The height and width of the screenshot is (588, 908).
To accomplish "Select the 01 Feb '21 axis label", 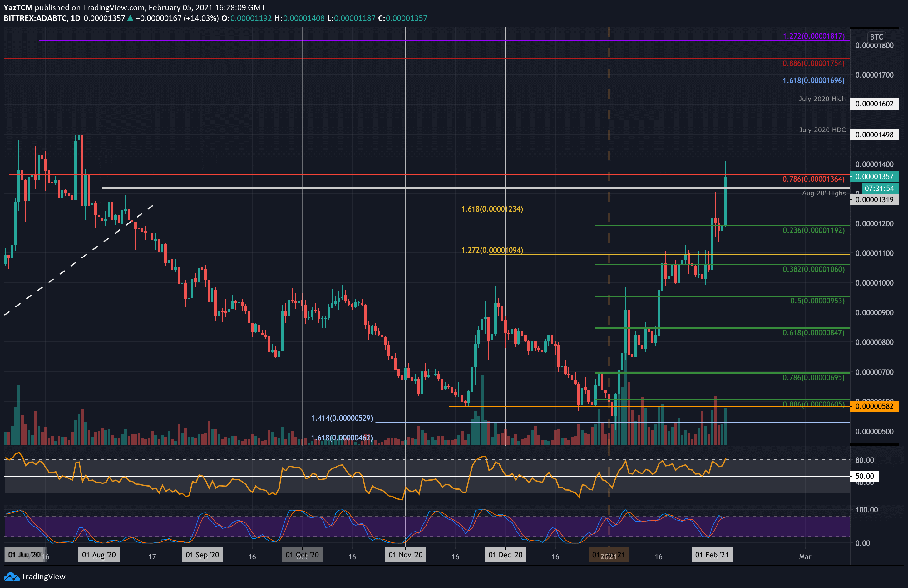I will 712,555.
